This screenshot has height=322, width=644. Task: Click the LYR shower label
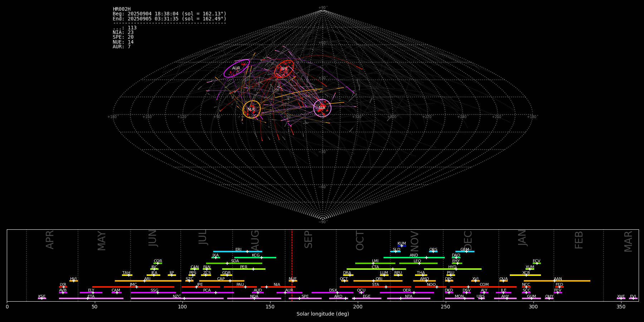tap(63, 285)
